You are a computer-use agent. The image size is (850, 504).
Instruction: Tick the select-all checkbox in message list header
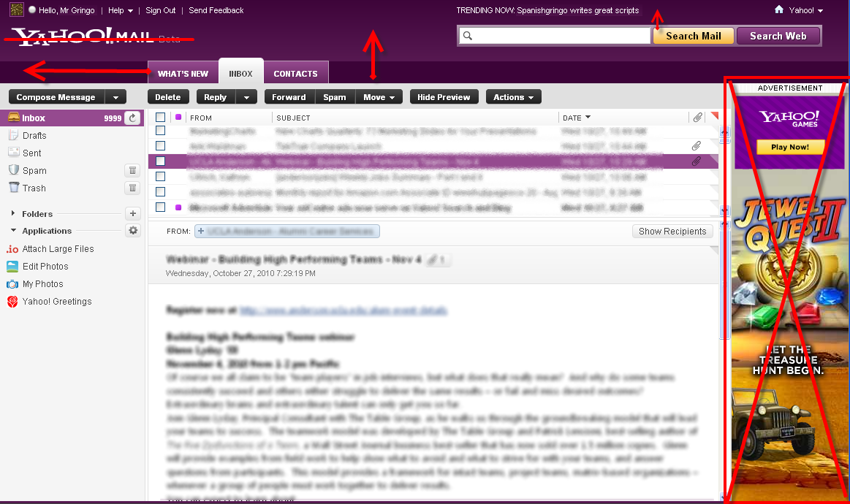161,117
